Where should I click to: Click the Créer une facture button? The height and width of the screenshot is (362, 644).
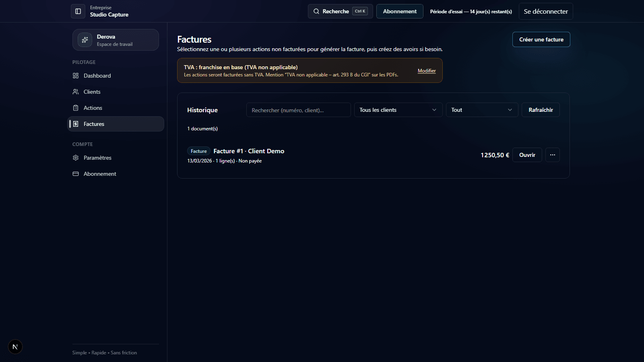tap(541, 39)
